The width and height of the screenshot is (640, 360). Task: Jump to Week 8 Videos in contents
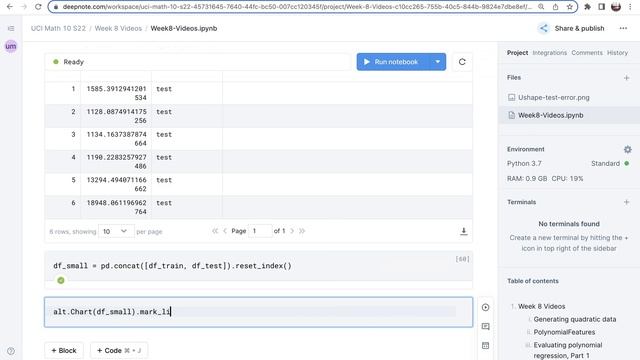pyautogui.click(x=542, y=306)
